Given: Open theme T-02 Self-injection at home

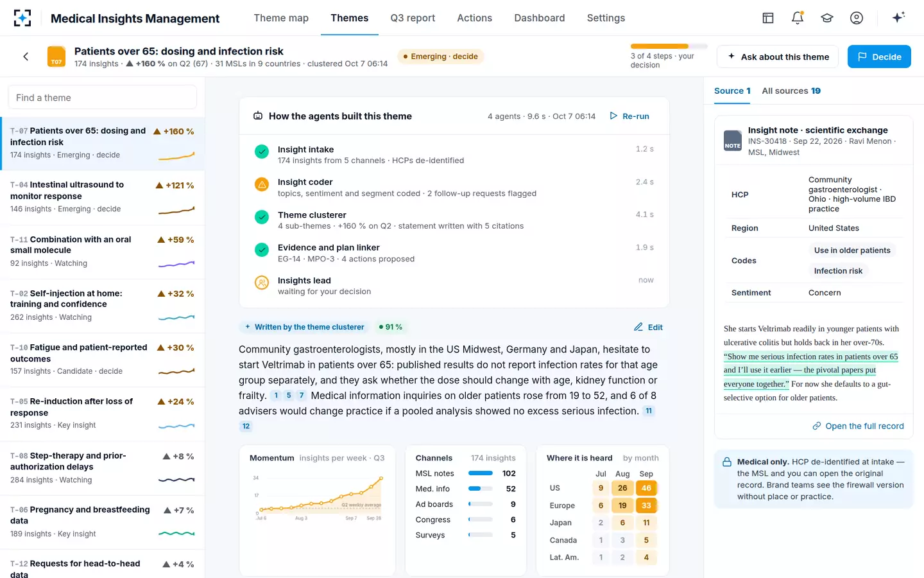Looking at the screenshot, I should coord(102,306).
